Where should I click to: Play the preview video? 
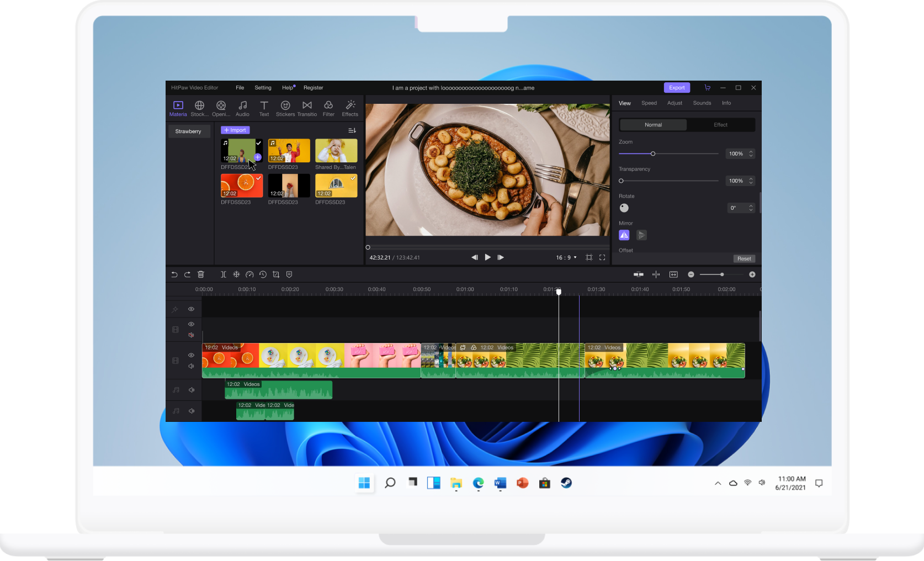(x=487, y=257)
